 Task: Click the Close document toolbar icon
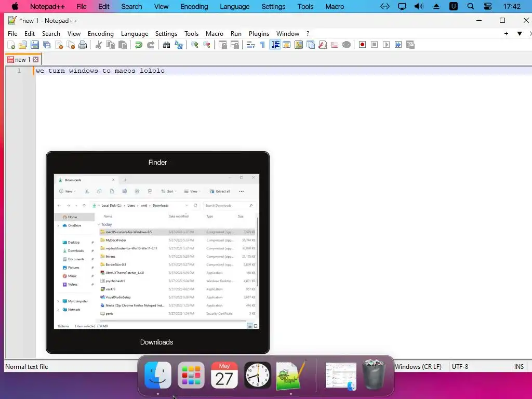tap(59, 45)
